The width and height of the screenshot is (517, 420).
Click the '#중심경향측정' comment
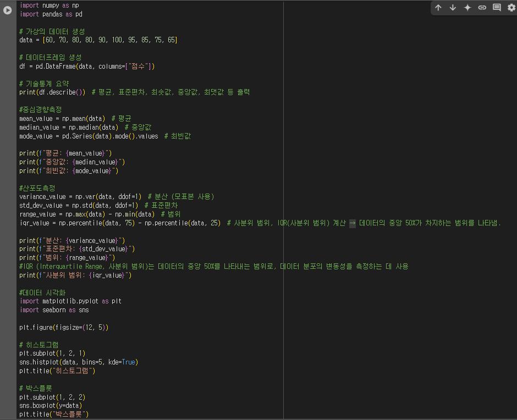click(41, 109)
